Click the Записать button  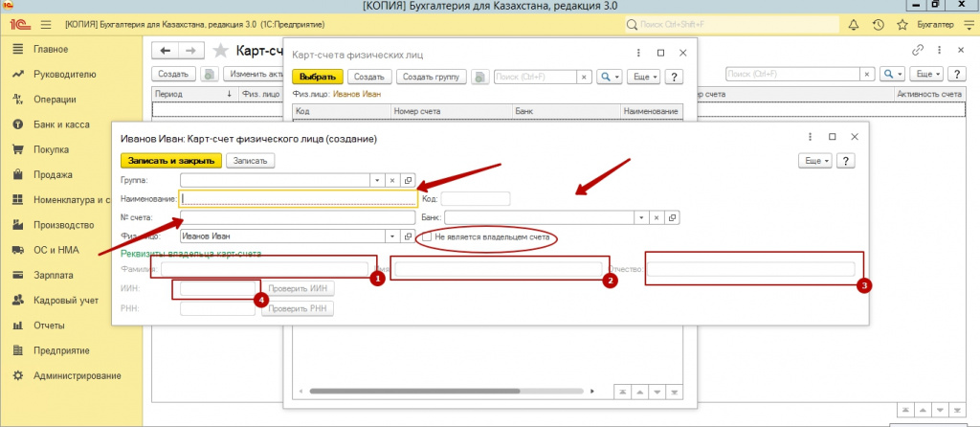pos(250,161)
